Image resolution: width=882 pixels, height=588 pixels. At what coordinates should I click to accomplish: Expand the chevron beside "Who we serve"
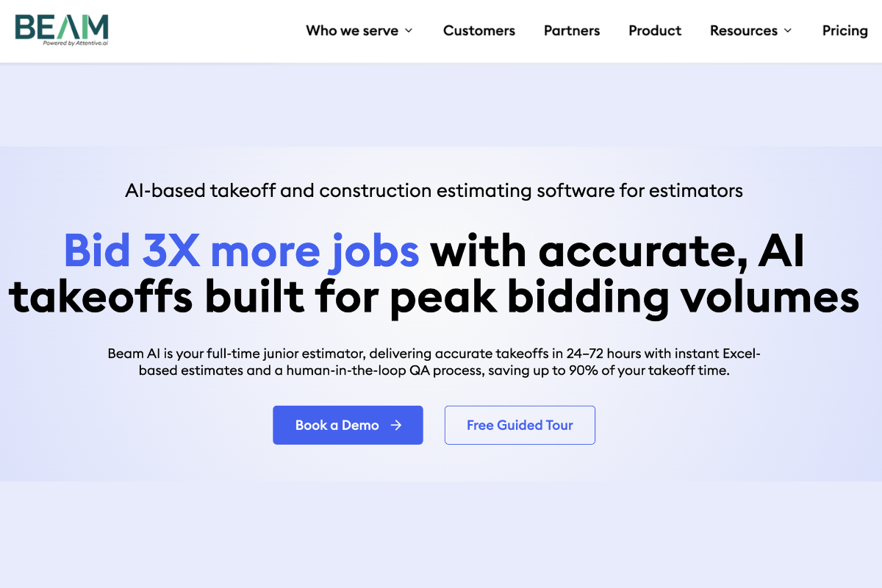click(x=409, y=31)
